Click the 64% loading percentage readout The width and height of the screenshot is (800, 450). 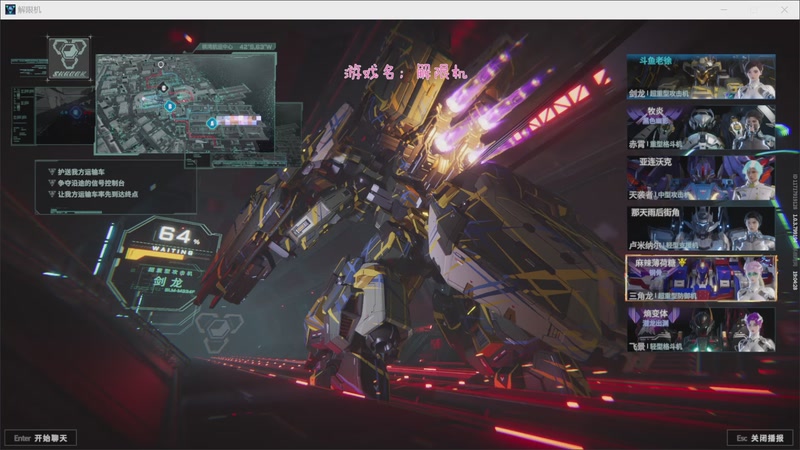point(179,235)
